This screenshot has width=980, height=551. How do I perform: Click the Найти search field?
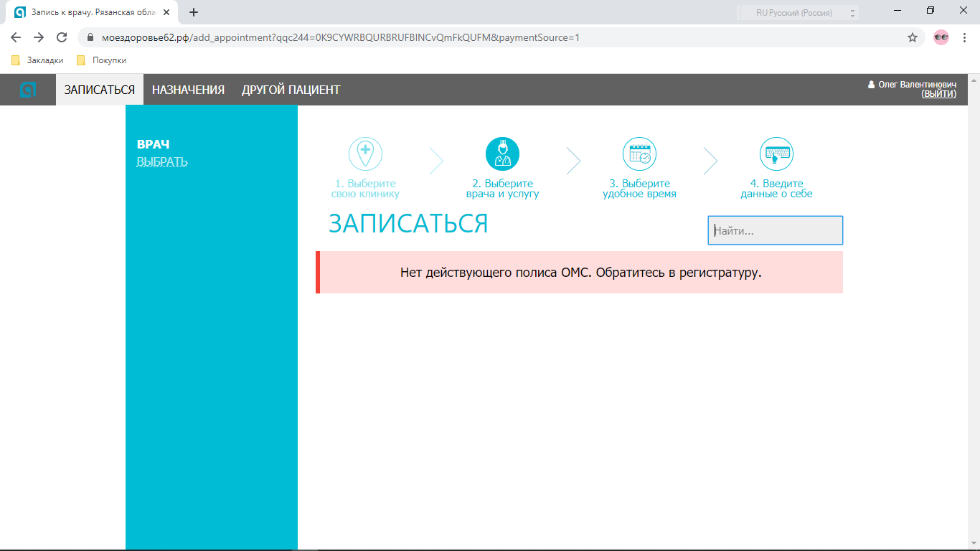(x=775, y=231)
